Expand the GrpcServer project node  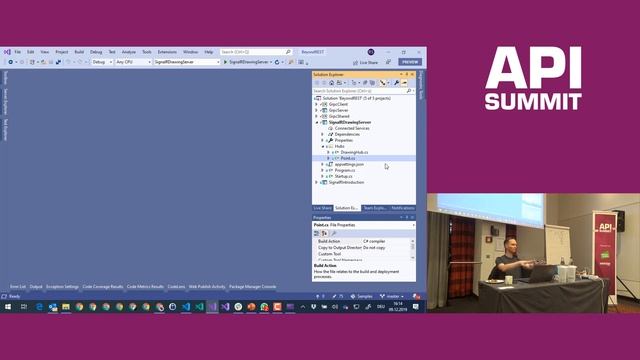(x=316, y=110)
